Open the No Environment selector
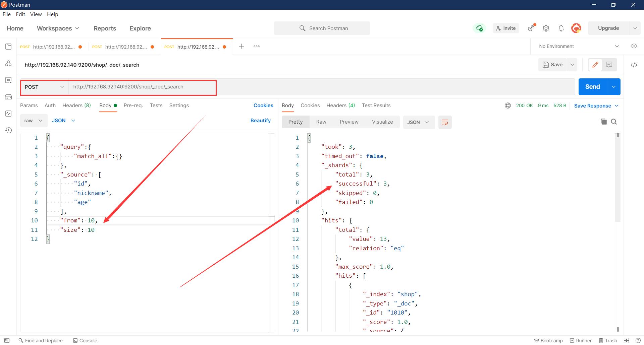Screen dimensions: 644x345 [x=579, y=46]
